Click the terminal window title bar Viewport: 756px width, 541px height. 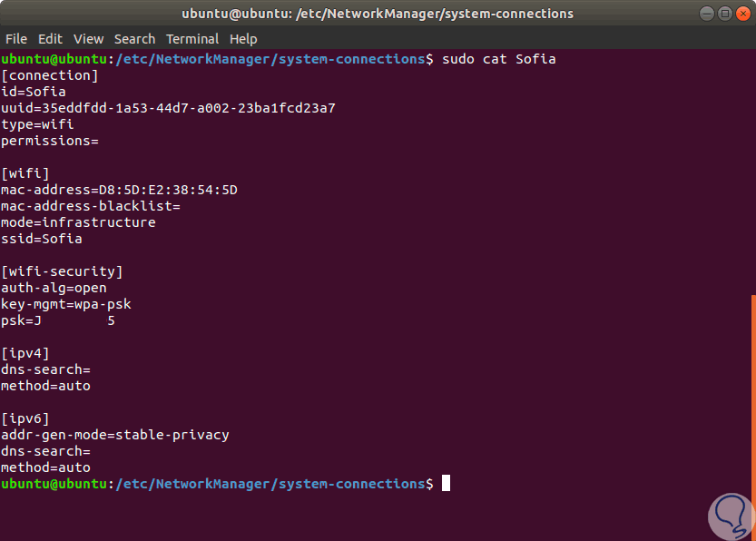point(363,14)
